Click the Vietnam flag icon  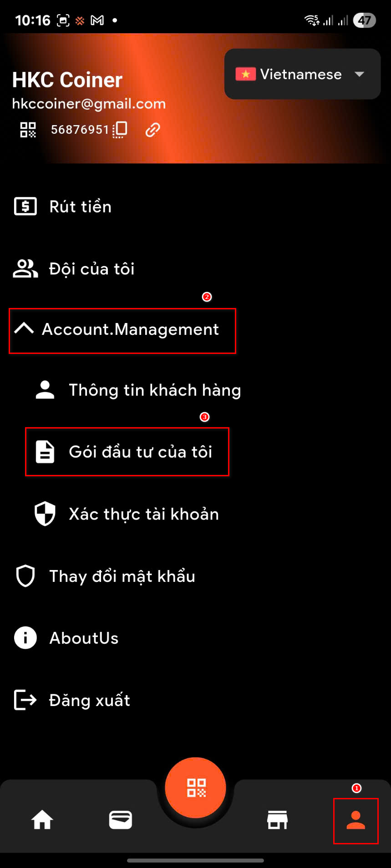tap(245, 74)
